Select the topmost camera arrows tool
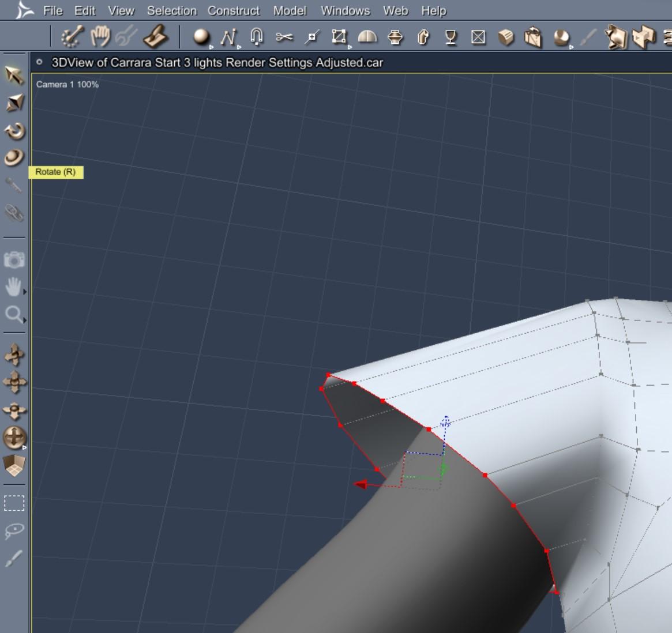 [14, 355]
